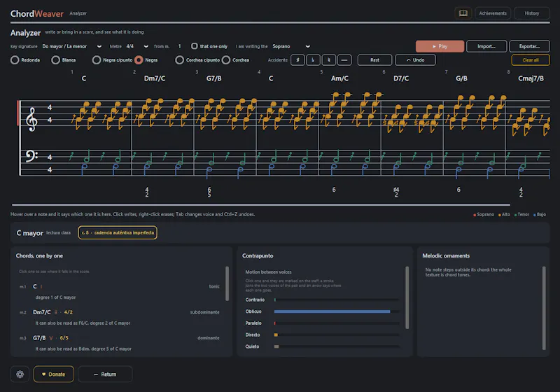Select the Negra note duration

pyautogui.click(x=139, y=60)
